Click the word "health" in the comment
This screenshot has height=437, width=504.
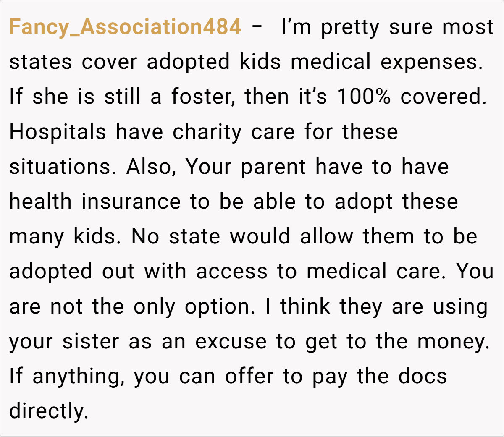(x=40, y=202)
